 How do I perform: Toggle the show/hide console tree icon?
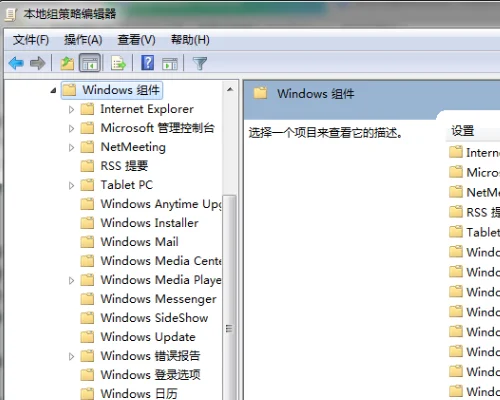click(90, 63)
